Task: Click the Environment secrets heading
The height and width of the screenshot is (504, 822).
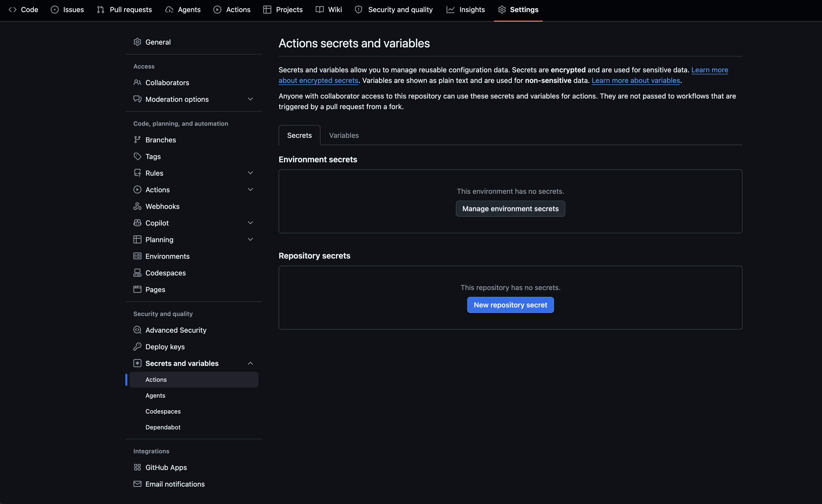Action: tap(318, 159)
